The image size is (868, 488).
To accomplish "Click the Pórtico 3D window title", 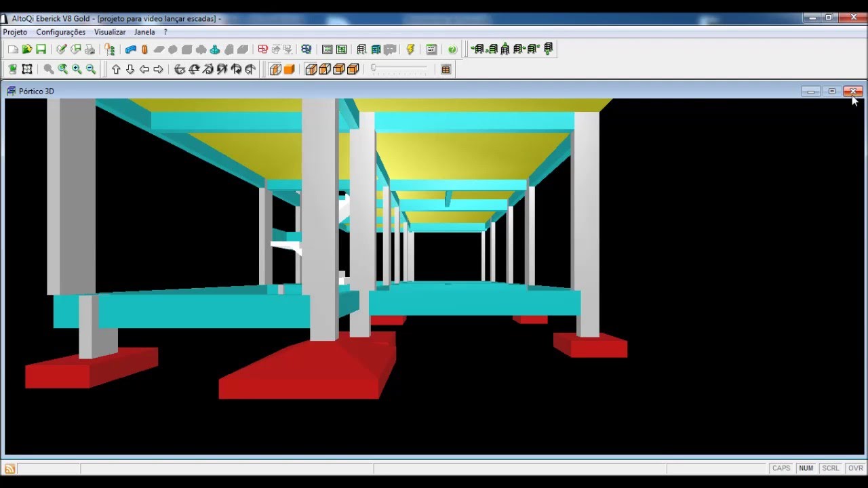I will click(x=37, y=91).
